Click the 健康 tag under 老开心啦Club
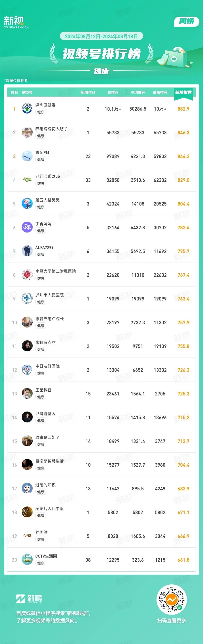This screenshot has width=203, height=644. tap(41, 183)
